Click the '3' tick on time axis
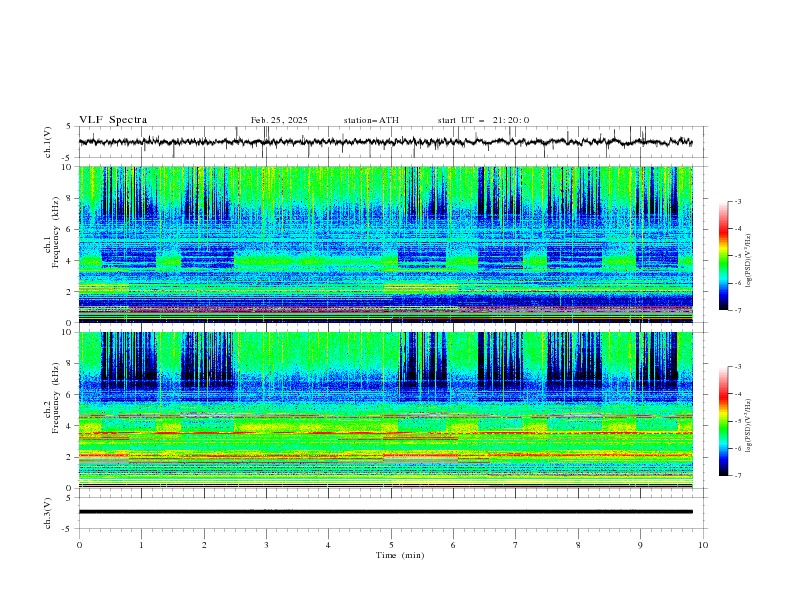 click(x=266, y=545)
